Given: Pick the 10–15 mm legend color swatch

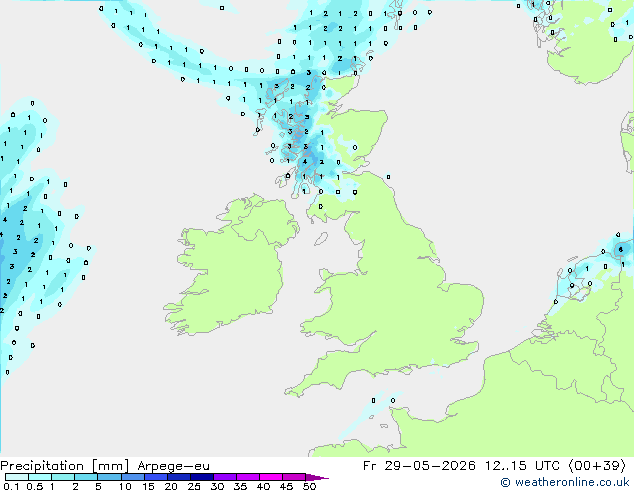Looking at the screenshot, I should click(132, 477).
